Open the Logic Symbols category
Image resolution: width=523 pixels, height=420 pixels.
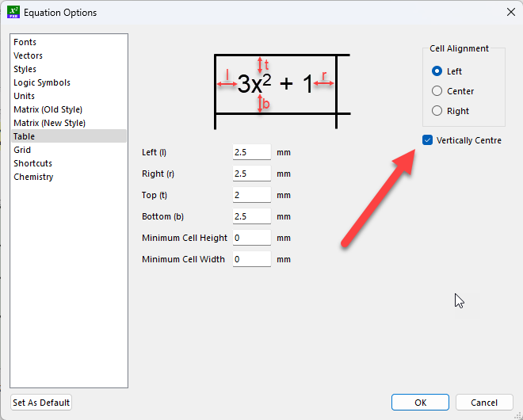(42, 82)
